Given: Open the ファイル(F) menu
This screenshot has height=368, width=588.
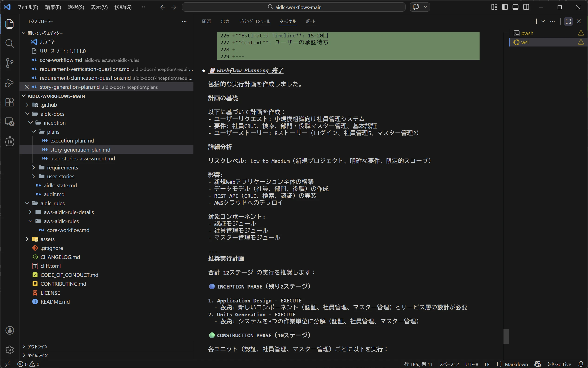Looking at the screenshot, I should (x=28, y=7).
